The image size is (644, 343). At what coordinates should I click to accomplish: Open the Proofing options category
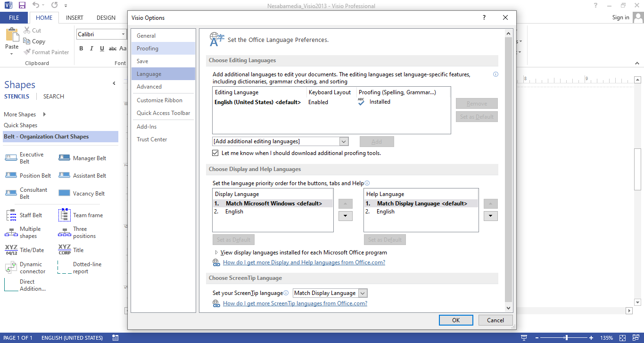tap(148, 49)
